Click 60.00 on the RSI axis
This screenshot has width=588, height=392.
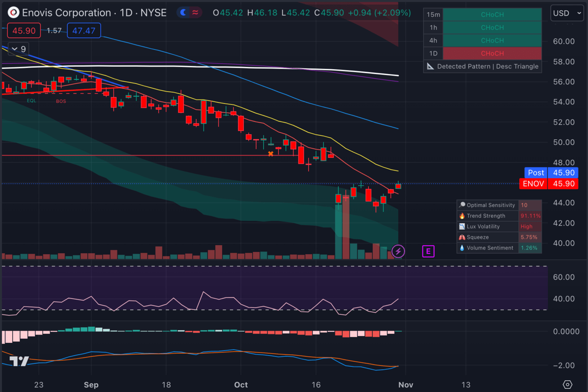pos(563,277)
